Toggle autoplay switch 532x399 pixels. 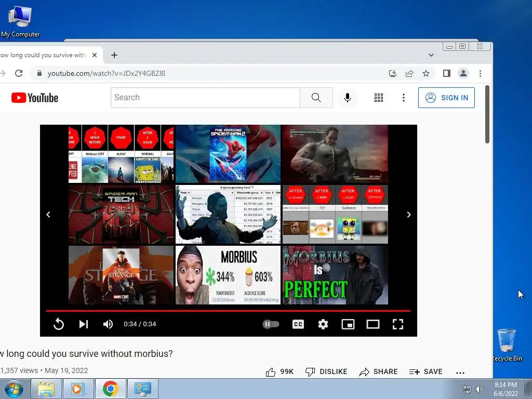[x=271, y=324]
